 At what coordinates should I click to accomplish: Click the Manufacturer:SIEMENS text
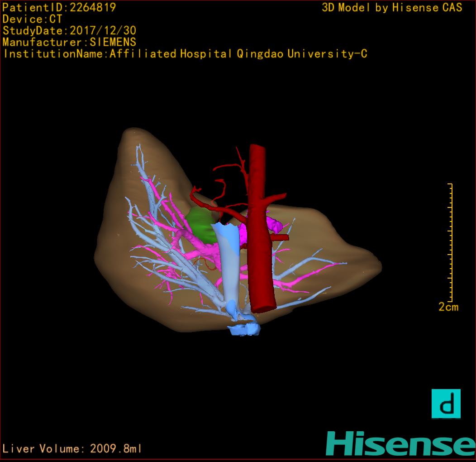[69, 42]
